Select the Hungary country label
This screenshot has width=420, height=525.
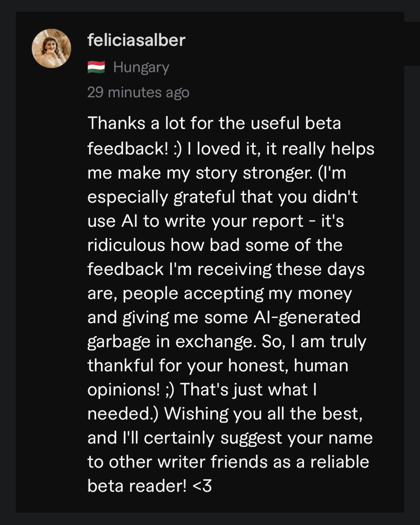pyautogui.click(x=141, y=68)
